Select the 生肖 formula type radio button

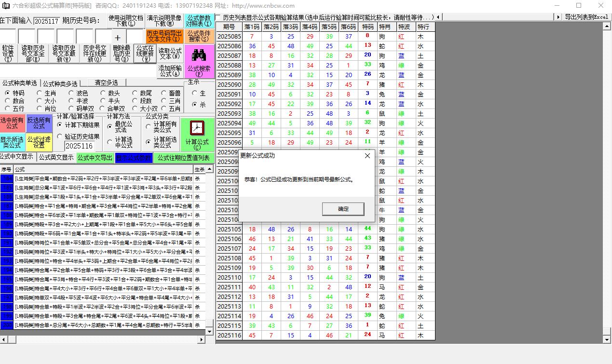[39, 93]
